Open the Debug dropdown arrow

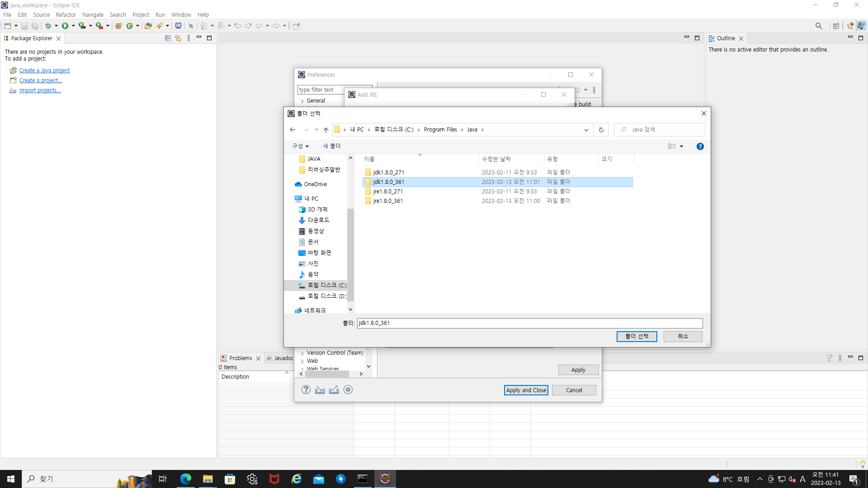coord(56,26)
